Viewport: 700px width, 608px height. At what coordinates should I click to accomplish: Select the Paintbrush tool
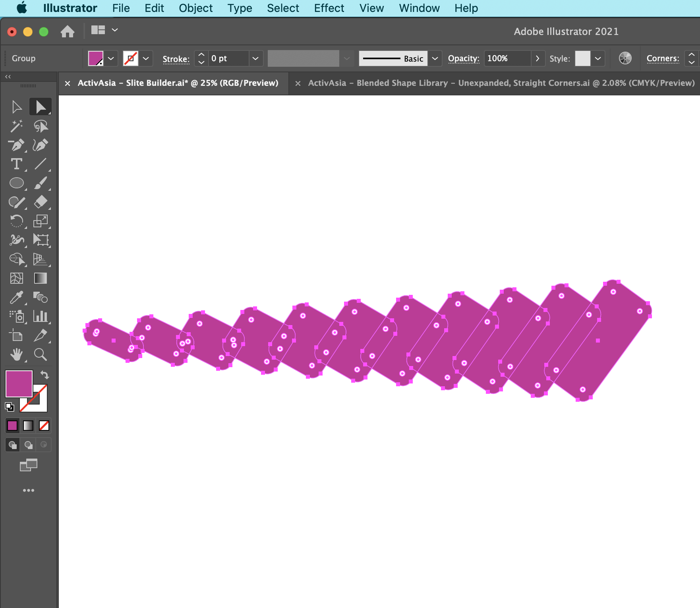pyautogui.click(x=41, y=183)
